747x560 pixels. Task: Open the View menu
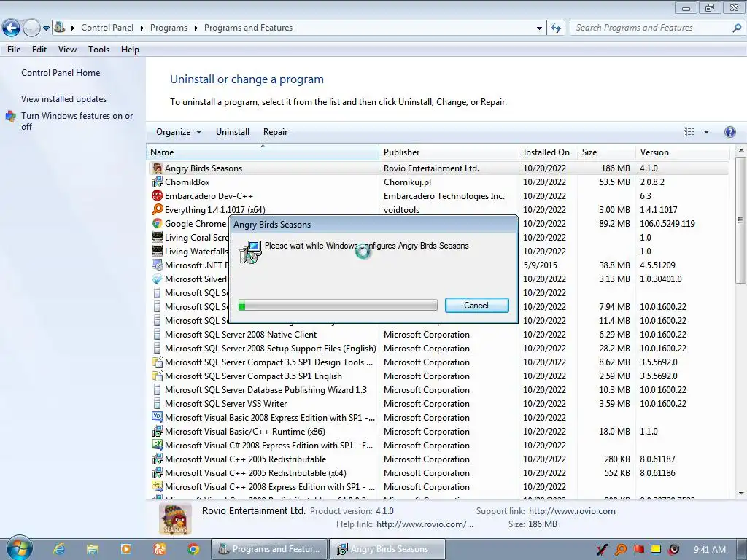pyautogui.click(x=67, y=50)
